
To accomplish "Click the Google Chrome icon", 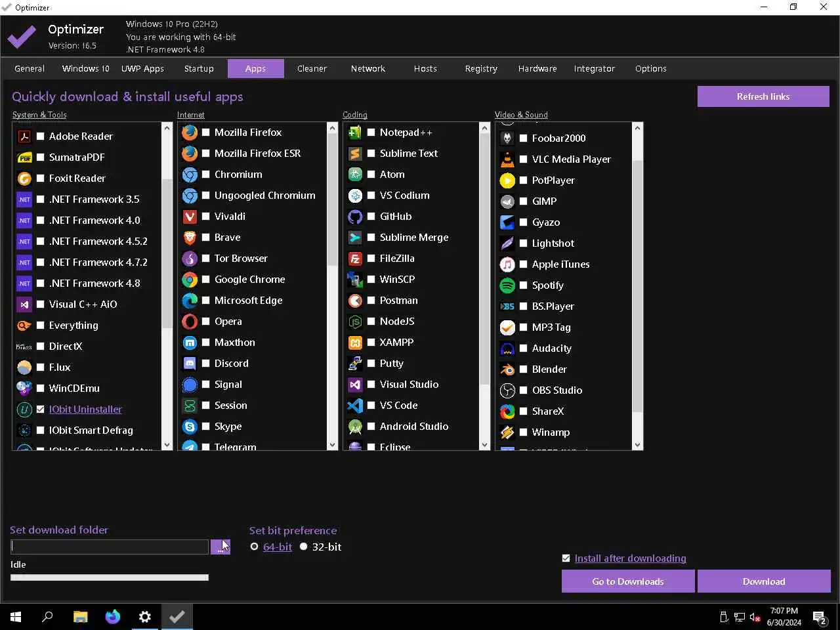I will click(190, 280).
